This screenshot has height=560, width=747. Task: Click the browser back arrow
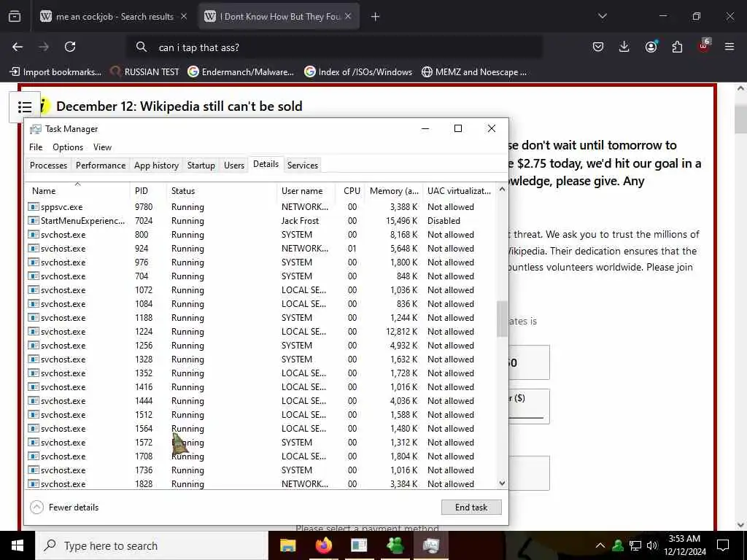pos(18,47)
